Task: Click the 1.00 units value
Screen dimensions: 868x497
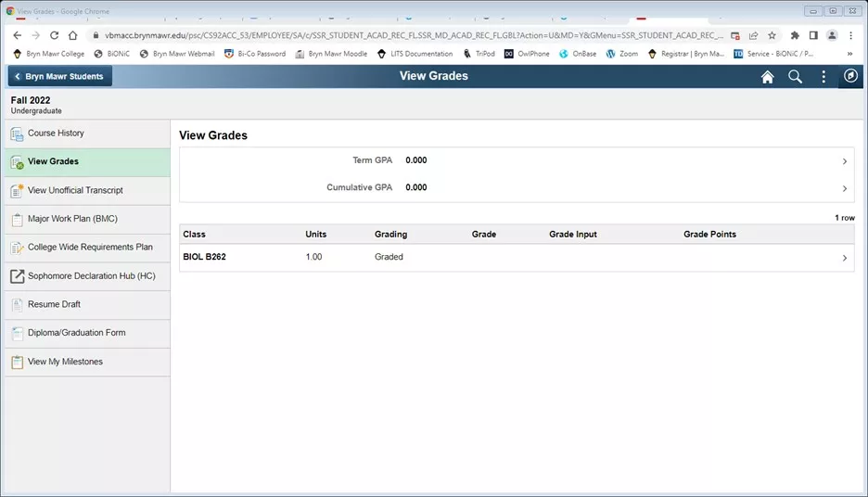Action: 313,257
